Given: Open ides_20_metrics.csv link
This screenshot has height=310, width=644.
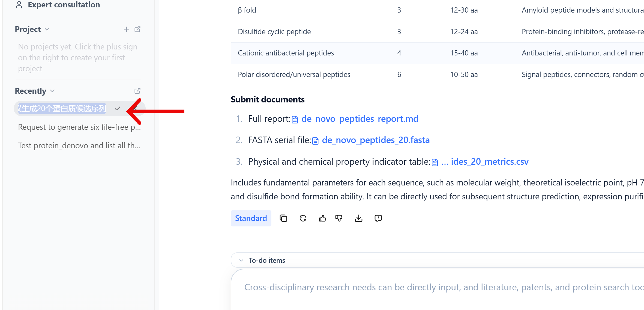Looking at the screenshot, I should click(x=485, y=162).
